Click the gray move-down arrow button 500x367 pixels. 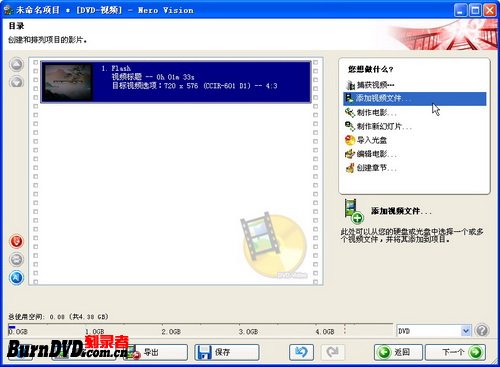[x=16, y=82]
